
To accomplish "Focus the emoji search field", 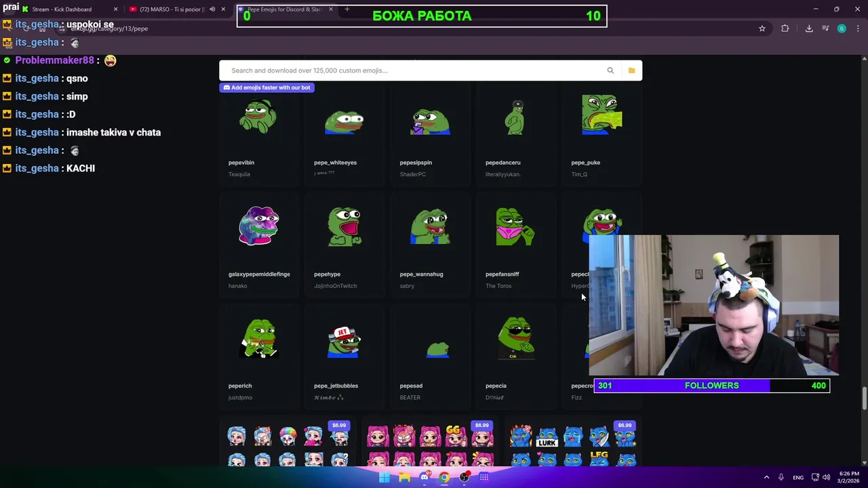I will tap(414, 70).
